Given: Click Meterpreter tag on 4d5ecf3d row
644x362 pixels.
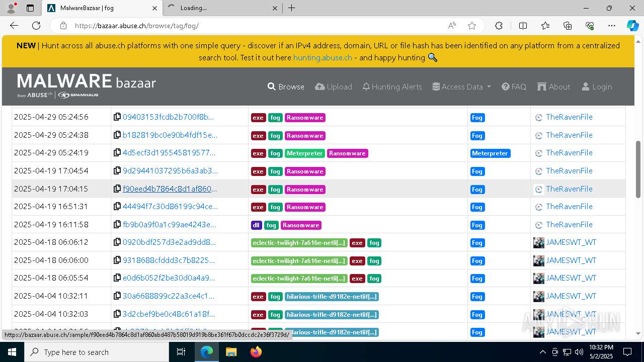Looking at the screenshot, I should click(305, 153).
